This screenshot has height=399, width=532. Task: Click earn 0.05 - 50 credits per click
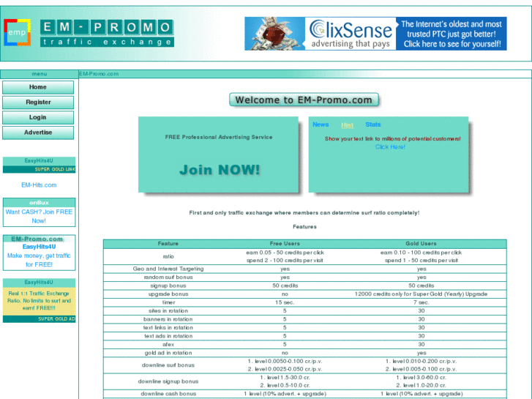point(285,253)
